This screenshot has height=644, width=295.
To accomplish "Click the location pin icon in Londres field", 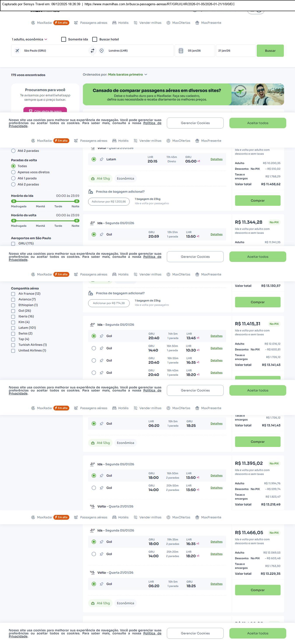I will pos(102,51).
